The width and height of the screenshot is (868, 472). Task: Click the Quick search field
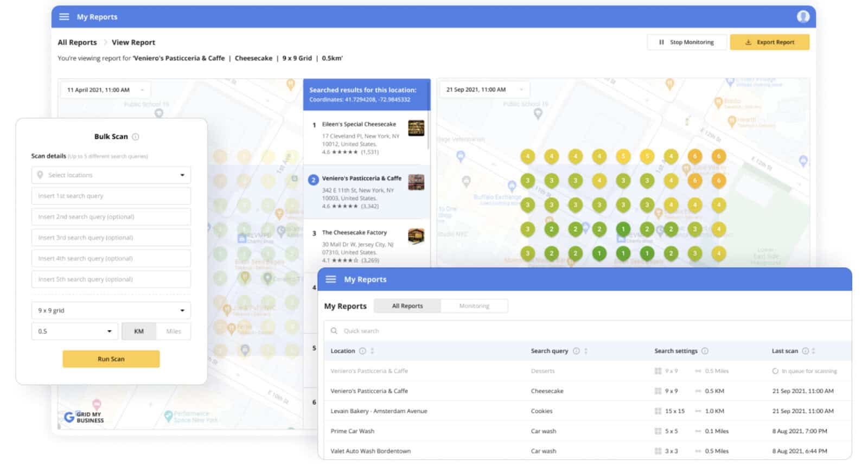click(x=588, y=331)
